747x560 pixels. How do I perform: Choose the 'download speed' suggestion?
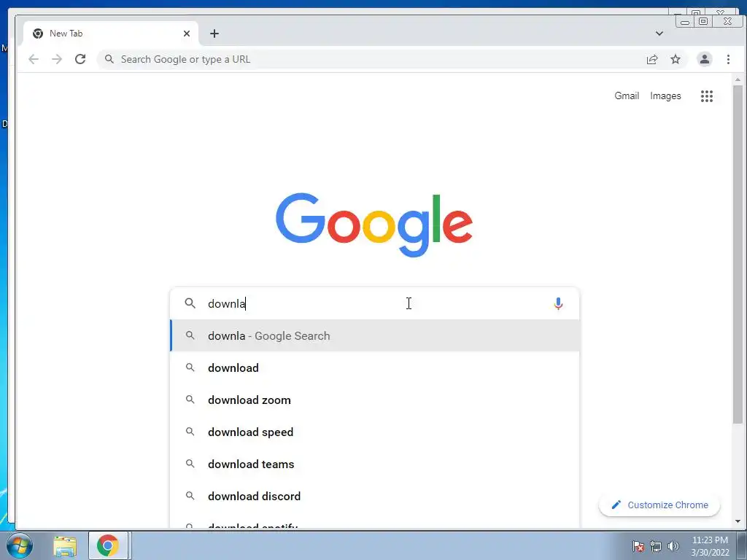(374, 432)
